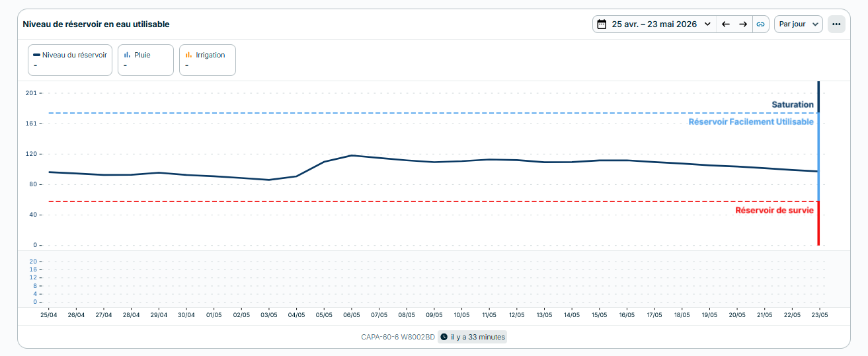Click the 'il y a 33 minutes' badge

coord(472,337)
